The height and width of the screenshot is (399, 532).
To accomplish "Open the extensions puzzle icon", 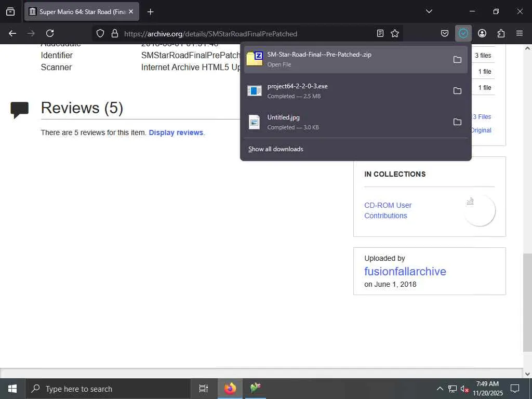I will click(x=501, y=33).
